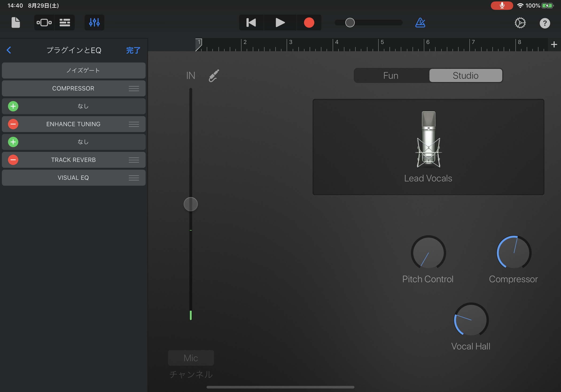Open the VISUAL EQ row
Screen dimensions: 561x392
coord(74,177)
